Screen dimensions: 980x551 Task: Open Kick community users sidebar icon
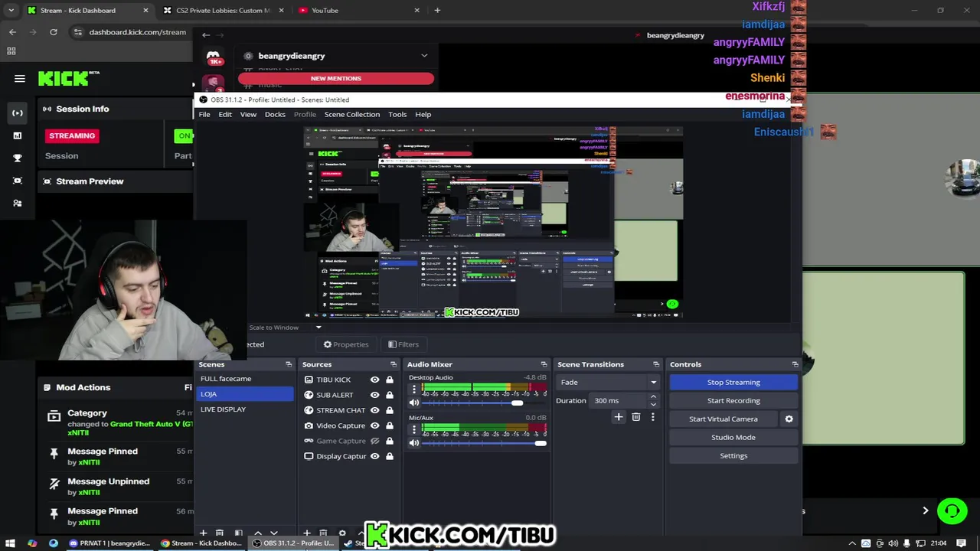point(18,203)
